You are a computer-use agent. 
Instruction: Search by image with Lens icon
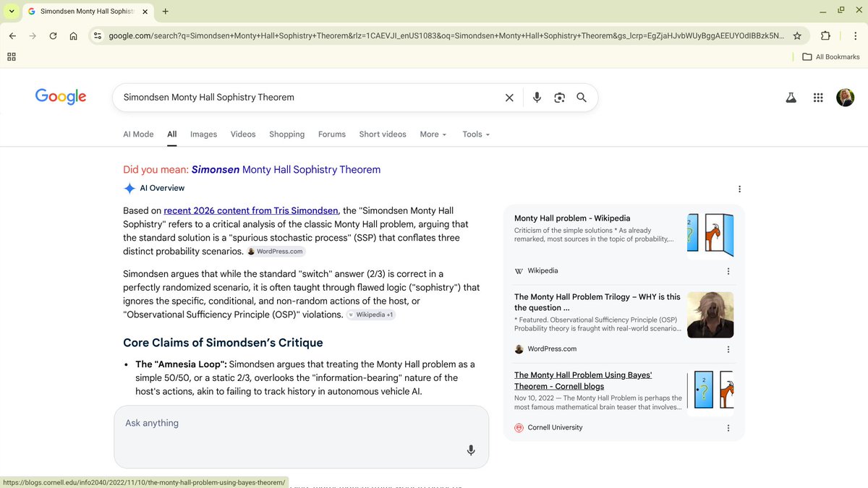[x=559, y=98]
